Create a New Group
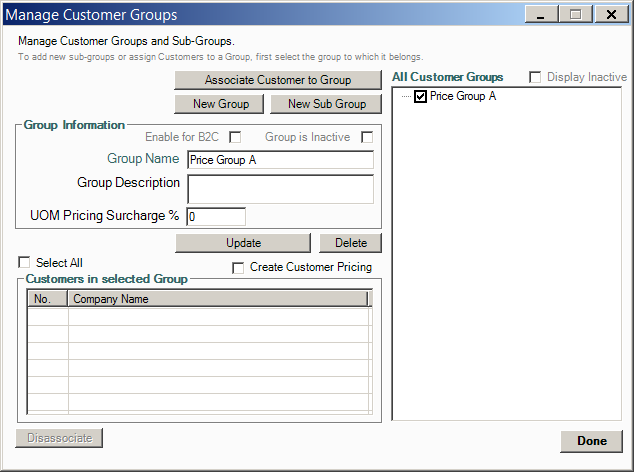 219,104
